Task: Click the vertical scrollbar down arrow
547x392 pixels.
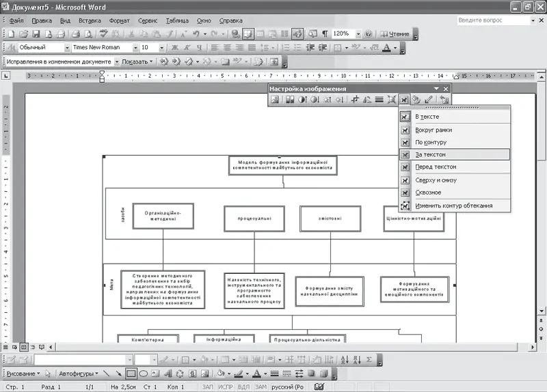Action: pyautogui.click(x=542, y=311)
